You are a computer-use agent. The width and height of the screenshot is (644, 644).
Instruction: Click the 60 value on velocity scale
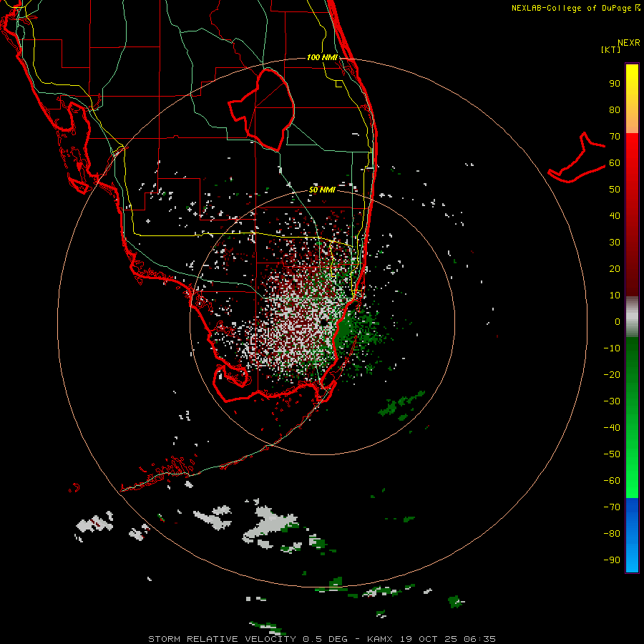(x=615, y=163)
